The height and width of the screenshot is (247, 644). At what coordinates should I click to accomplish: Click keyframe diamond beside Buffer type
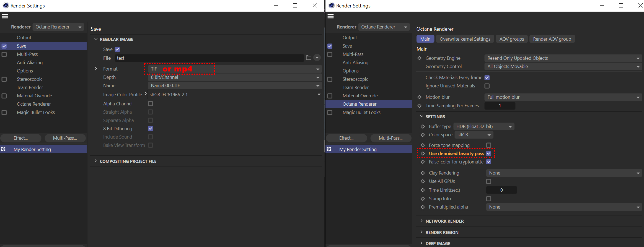click(x=423, y=126)
